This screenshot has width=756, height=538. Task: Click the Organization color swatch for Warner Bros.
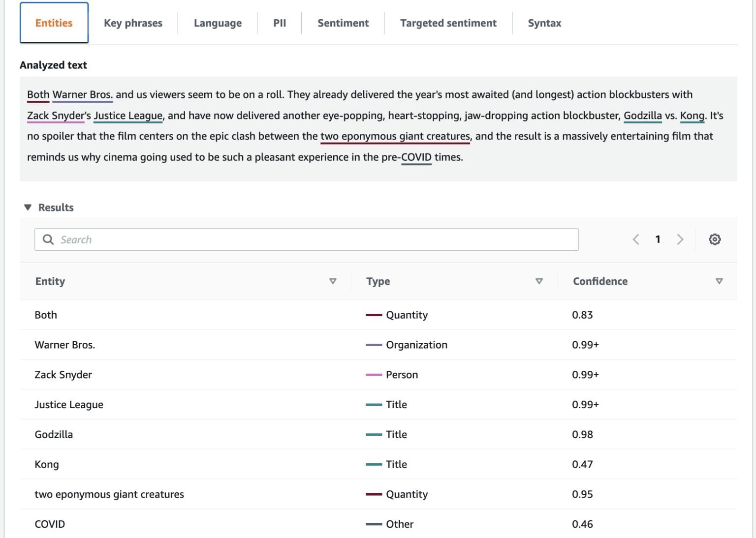[373, 345]
